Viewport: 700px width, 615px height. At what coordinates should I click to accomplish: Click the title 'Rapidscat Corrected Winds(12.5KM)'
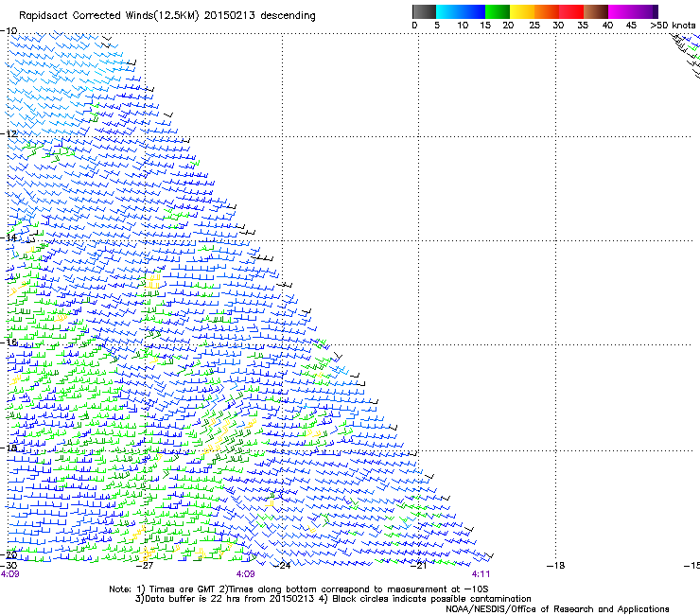(x=109, y=16)
